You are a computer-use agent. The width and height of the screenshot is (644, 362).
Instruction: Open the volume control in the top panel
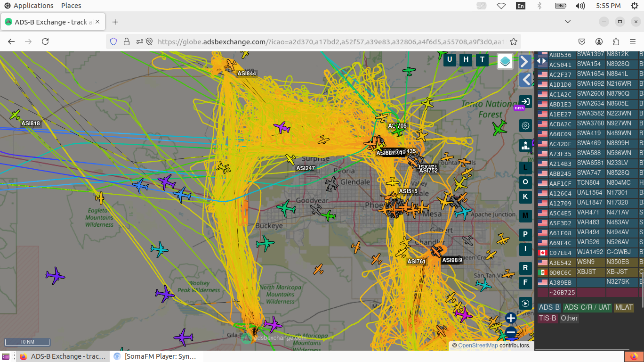(x=580, y=6)
